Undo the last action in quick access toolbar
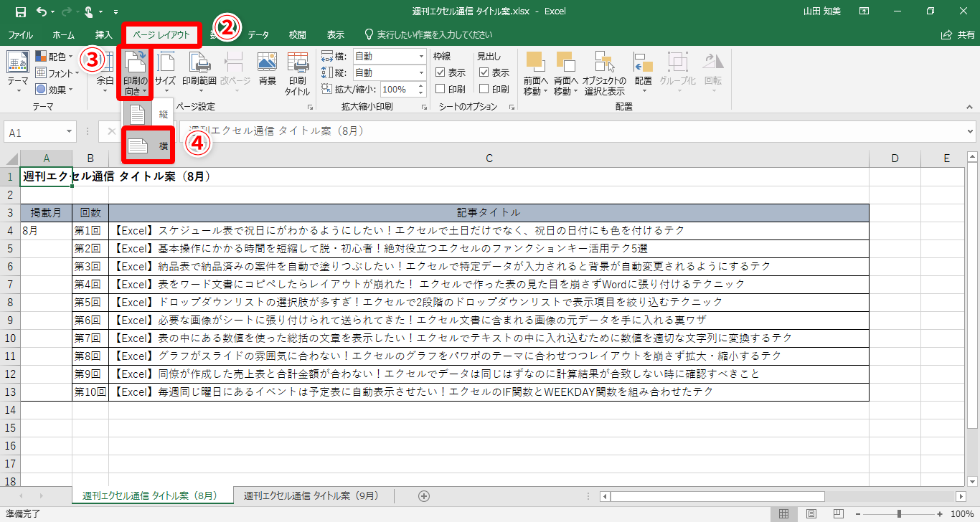The image size is (980, 522). click(x=41, y=11)
